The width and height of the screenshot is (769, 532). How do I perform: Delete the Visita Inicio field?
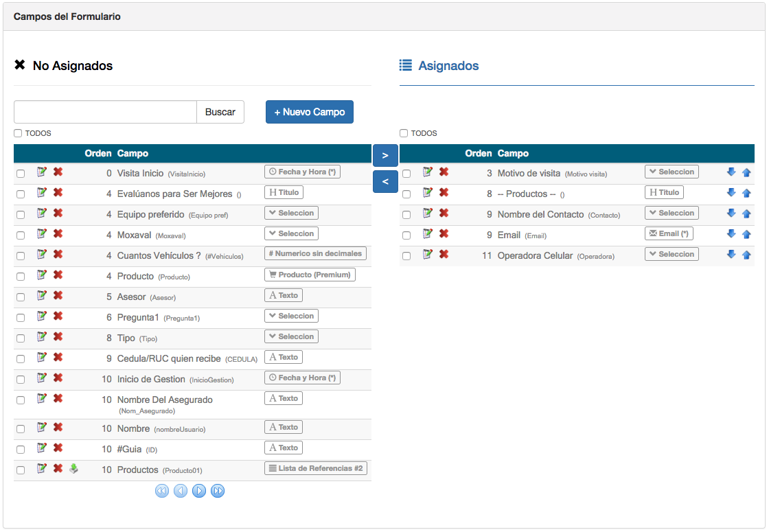pos(58,172)
